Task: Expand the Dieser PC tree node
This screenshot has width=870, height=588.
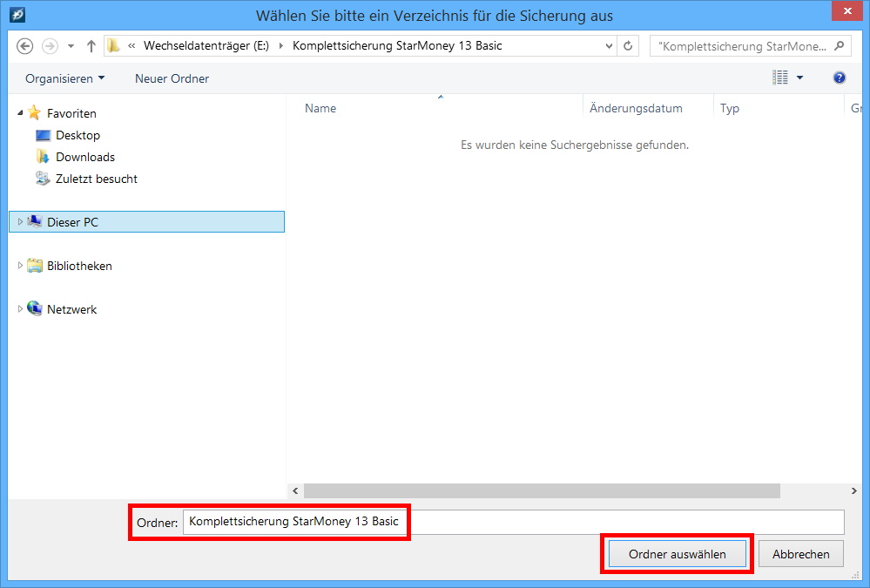Action: coord(20,221)
